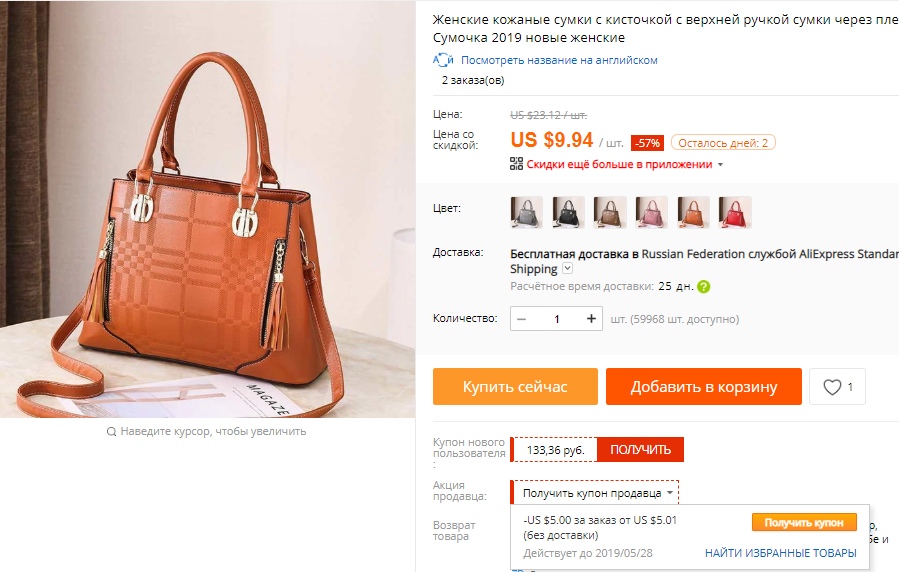
Task: Click the green delivery time help icon
Action: (703, 287)
